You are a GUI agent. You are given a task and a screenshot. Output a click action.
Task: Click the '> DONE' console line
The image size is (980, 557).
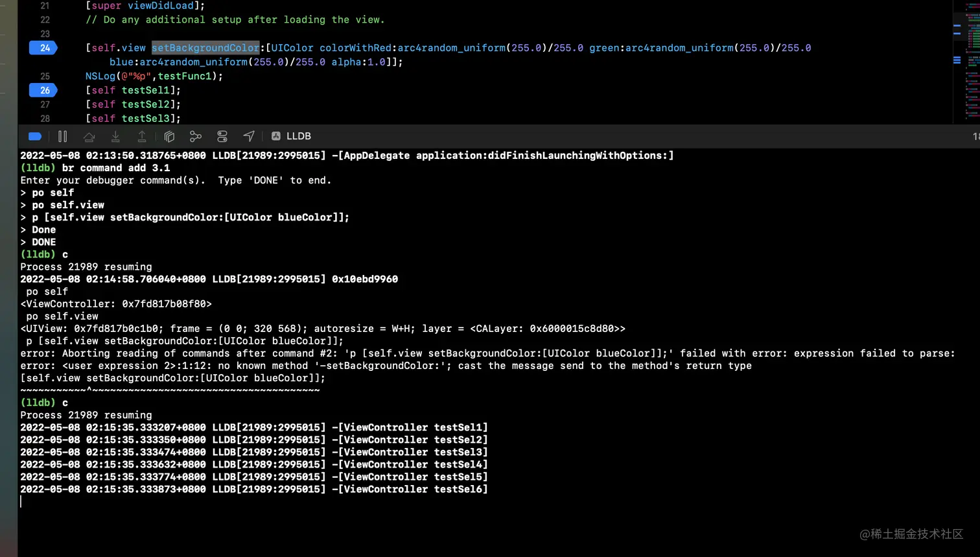(38, 243)
